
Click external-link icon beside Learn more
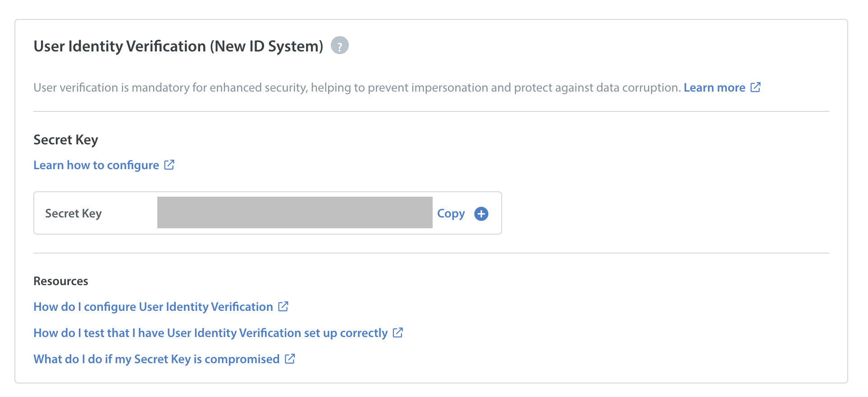tap(755, 87)
